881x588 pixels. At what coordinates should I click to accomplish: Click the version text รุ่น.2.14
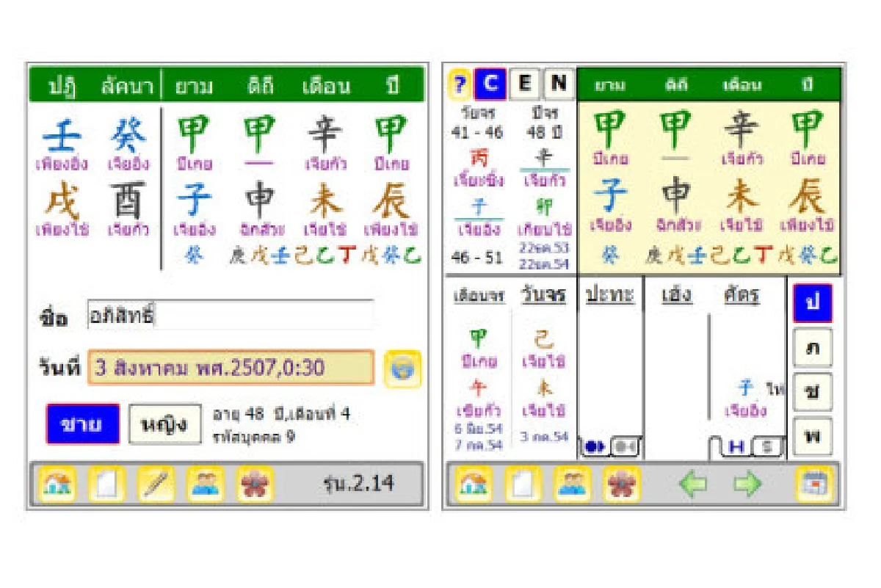[x=358, y=484]
